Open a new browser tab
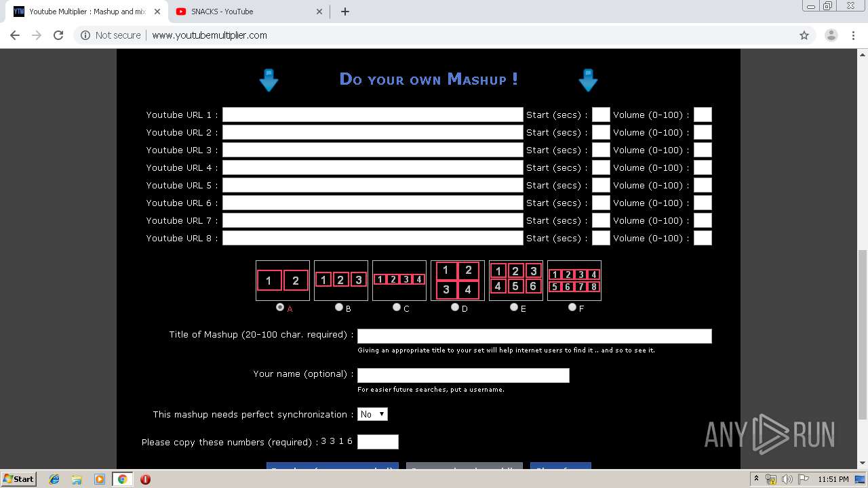The image size is (868, 488). click(344, 12)
